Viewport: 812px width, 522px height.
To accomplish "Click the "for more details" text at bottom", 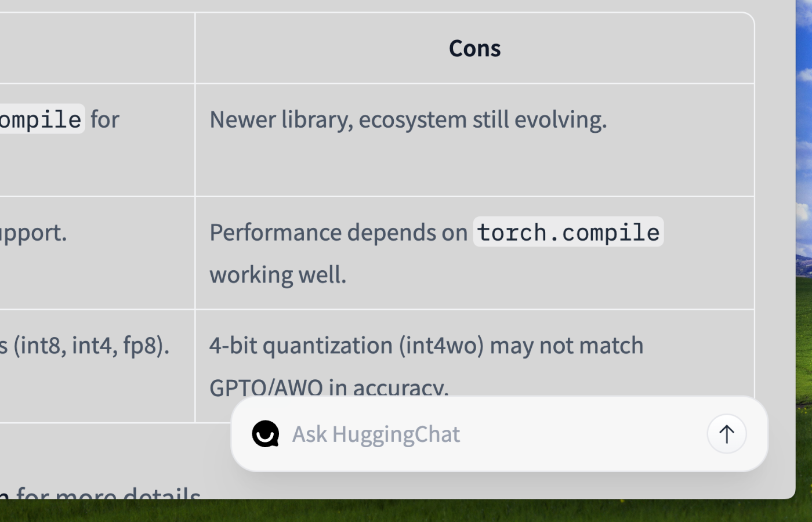I will point(108,494).
